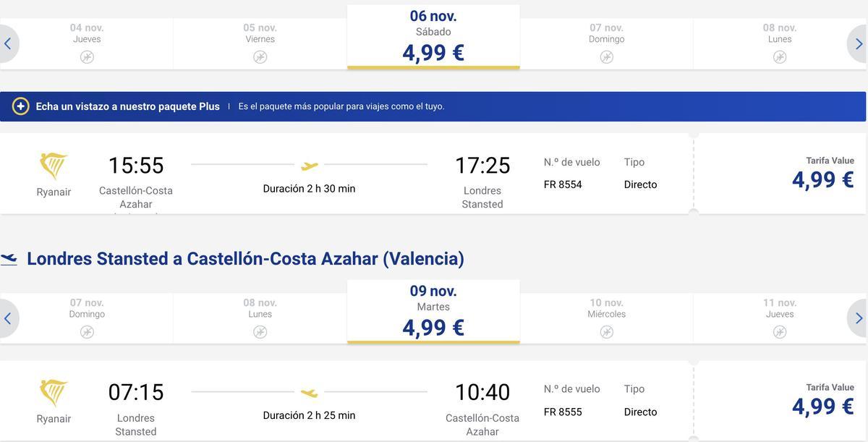
Task: Click the no-flight icon under 04 nov. Jueves
Action: coord(87,57)
